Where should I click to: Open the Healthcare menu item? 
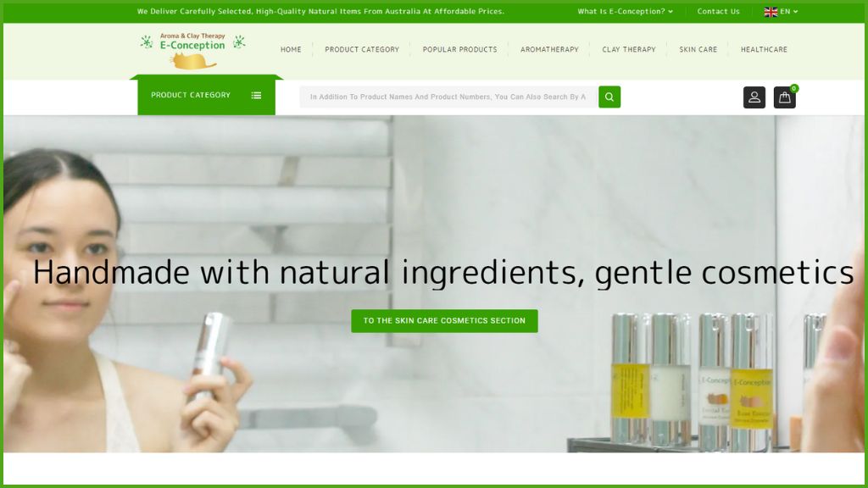764,49
